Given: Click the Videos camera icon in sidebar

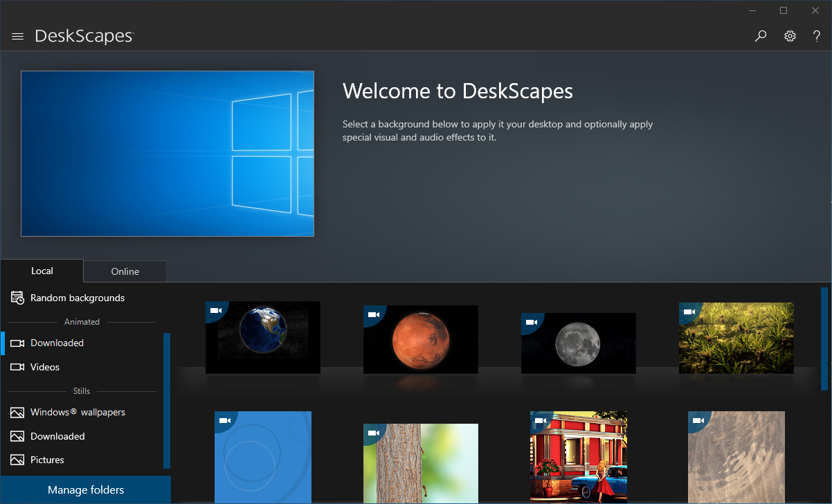Looking at the screenshot, I should pos(17,367).
